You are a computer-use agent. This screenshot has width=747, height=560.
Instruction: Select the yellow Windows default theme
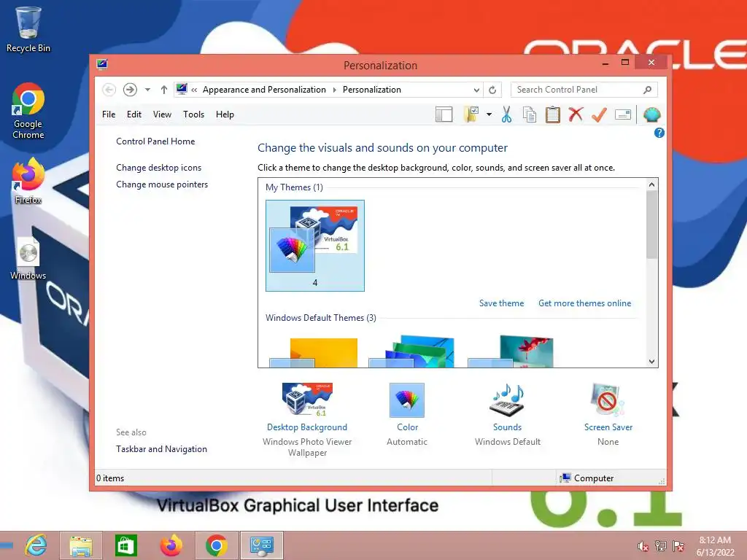[314, 352]
